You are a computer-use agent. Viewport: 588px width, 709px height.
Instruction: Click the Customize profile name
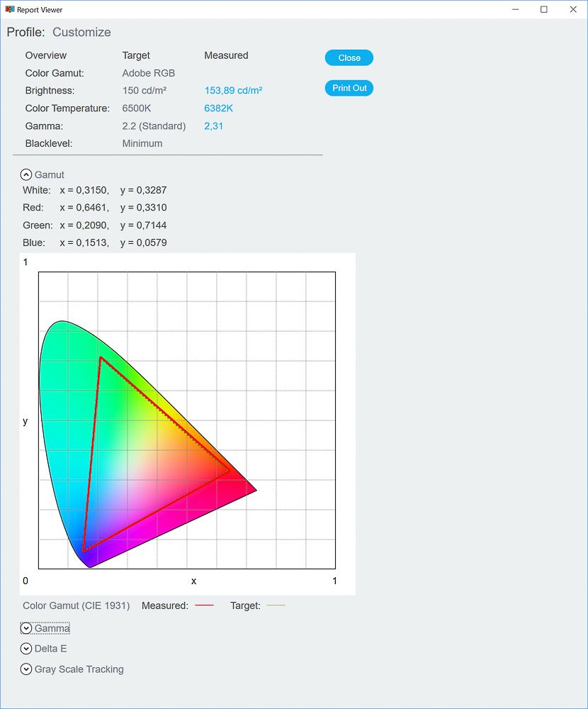click(x=81, y=32)
